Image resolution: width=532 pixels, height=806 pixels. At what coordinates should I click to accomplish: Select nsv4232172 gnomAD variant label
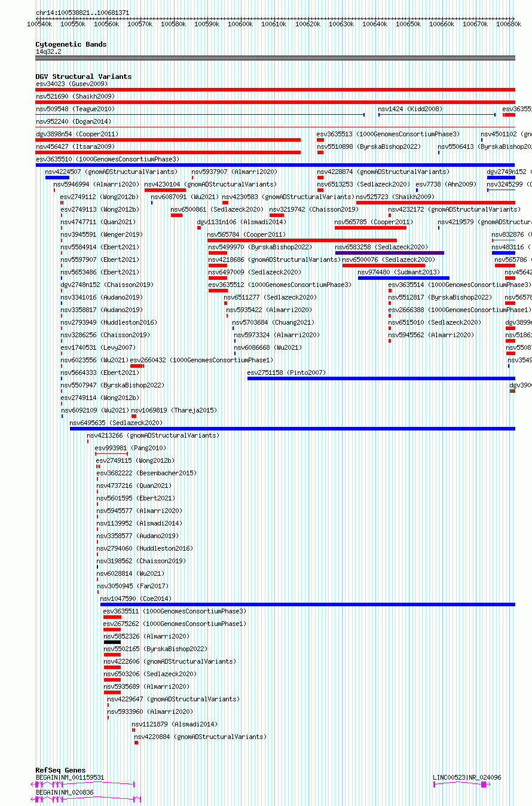point(454,209)
